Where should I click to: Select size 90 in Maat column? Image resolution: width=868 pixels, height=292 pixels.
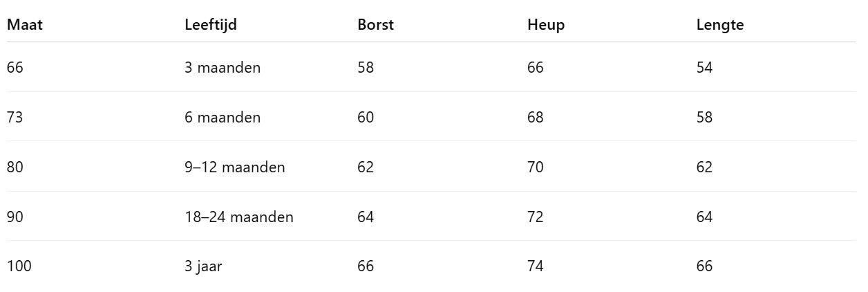coord(15,217)
